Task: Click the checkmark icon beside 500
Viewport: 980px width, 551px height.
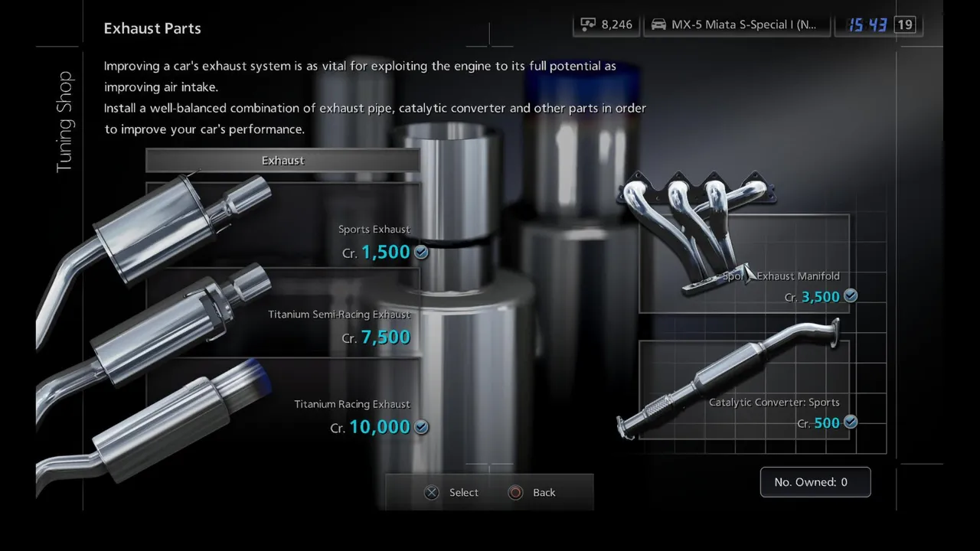Action: 851,422
